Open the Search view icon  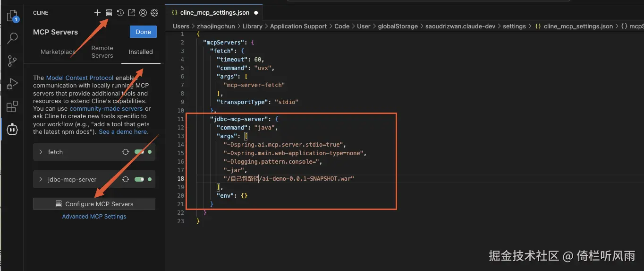pyautogui.click(x=12, y=38)
